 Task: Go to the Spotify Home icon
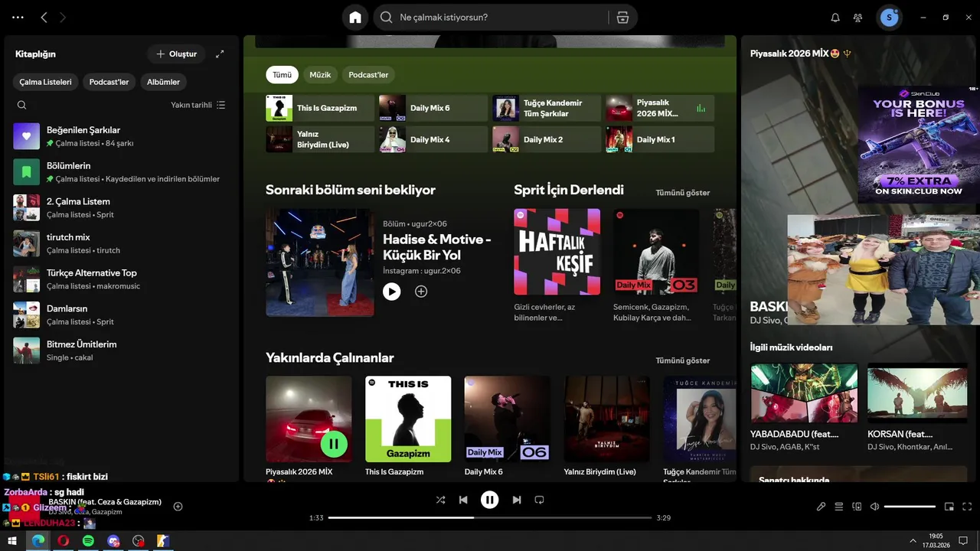click(x=355, y=17)
